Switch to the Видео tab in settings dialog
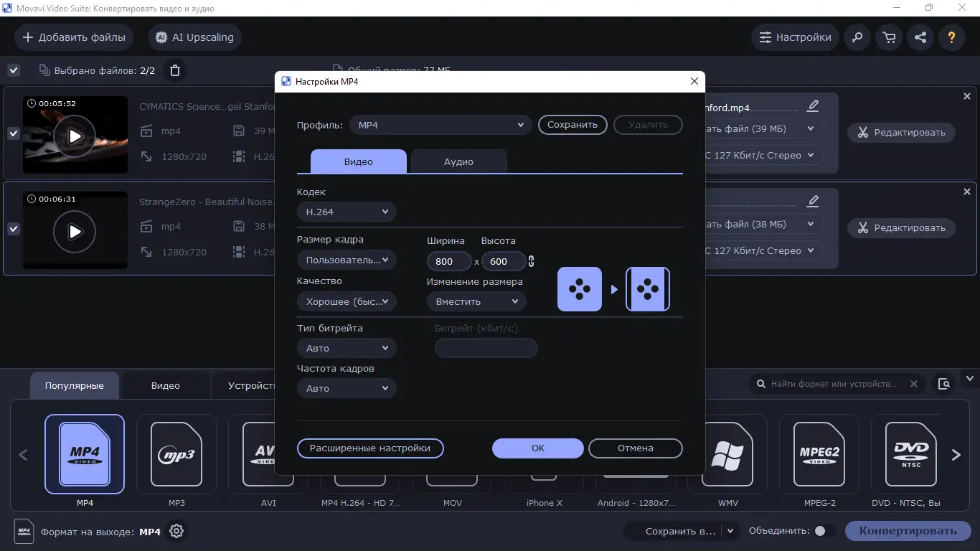The image size is (980, 551). coord(359,161)
